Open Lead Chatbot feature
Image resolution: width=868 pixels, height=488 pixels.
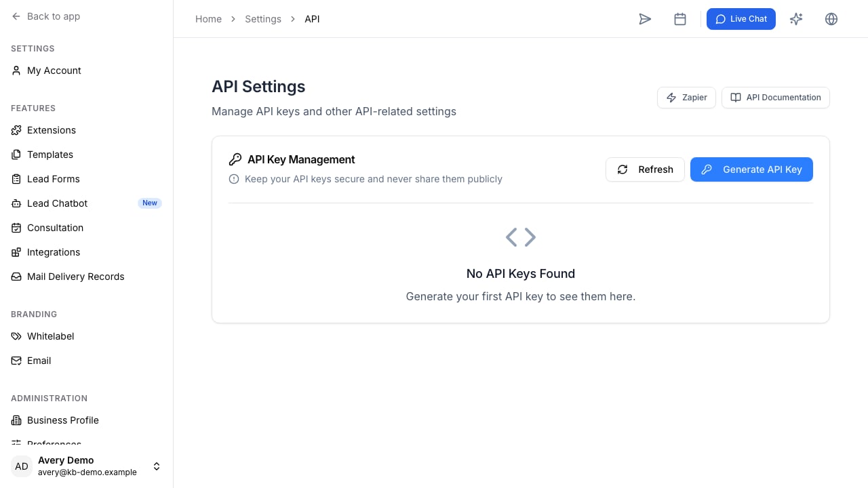pyautogui.click(x=87, y=203)
